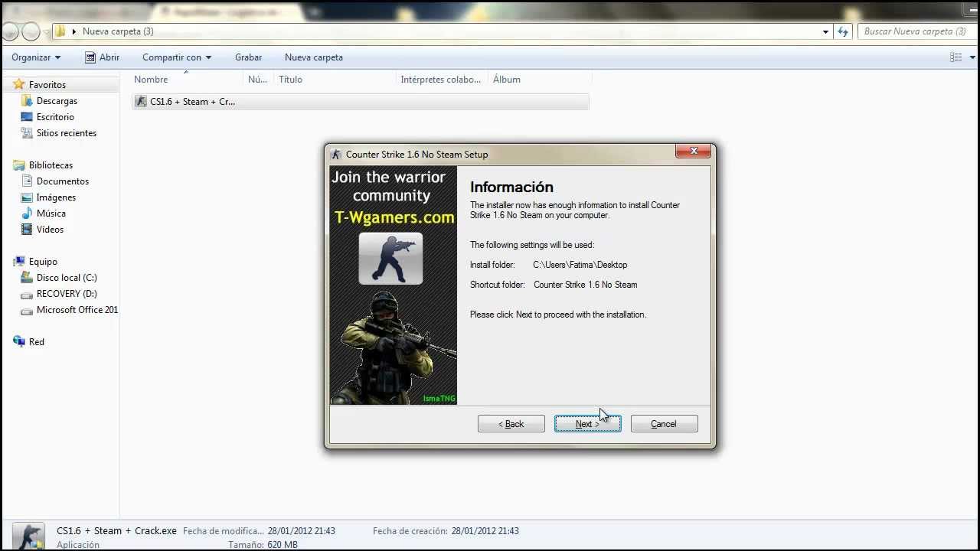Image resolution: width=980 pixels, height=551 pixels.
Task: Click the Favoritos star icon
Action: point(19,84)
